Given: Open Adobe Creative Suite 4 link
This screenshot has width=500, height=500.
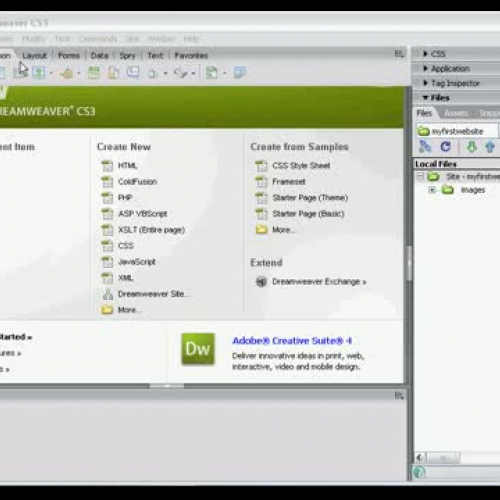Looking at the screenshot, I should tap(292, 341).
